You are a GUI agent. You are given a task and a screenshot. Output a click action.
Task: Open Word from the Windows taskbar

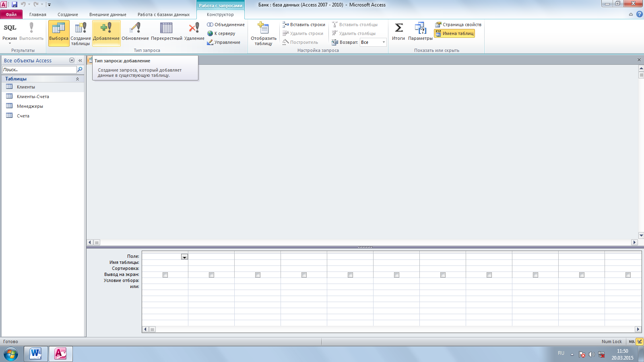coord(36,354)
